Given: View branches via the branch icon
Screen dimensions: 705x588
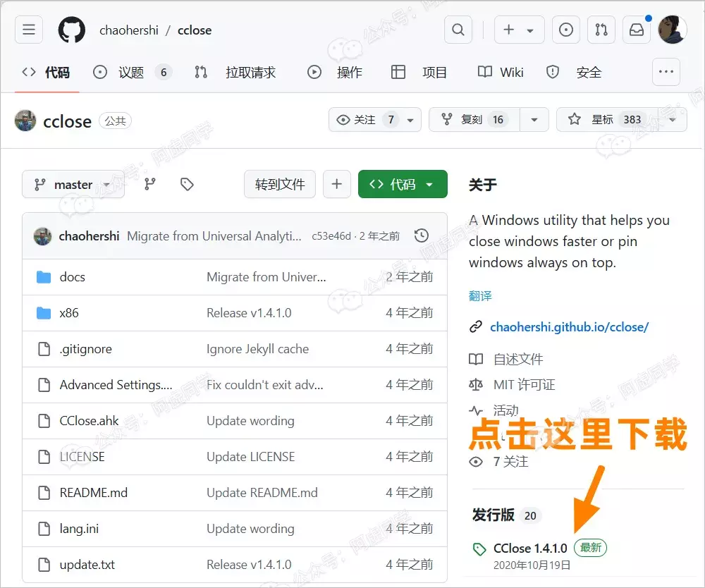Looking at the screenshot, I should (x=149, y=184).
